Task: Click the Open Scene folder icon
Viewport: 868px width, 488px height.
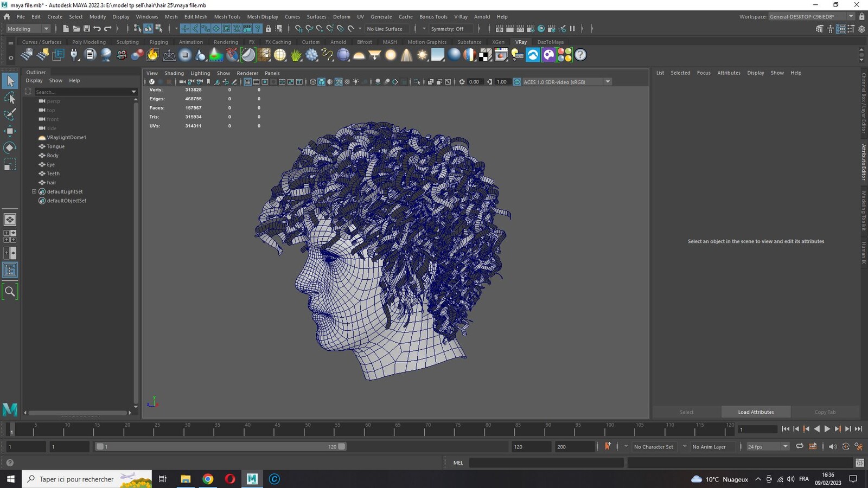Action: pos(76,29)
